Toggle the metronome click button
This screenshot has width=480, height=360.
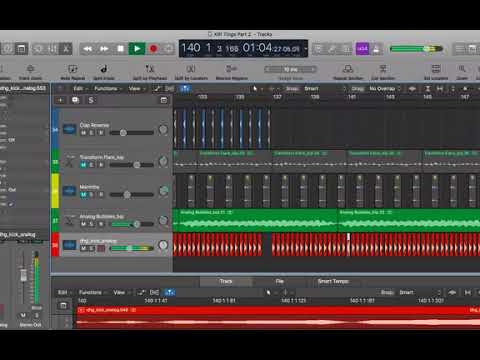(376, 49)
